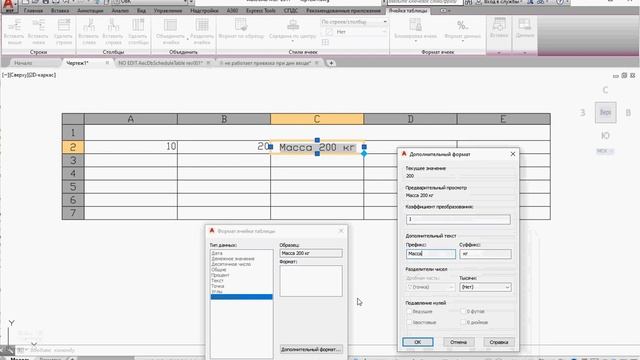Image resolution: width=640 pixels, height=360 pixels.
Task: Click Insert Row Above ribbon icon
Action: pyautogui.click(x=14, y=26)
